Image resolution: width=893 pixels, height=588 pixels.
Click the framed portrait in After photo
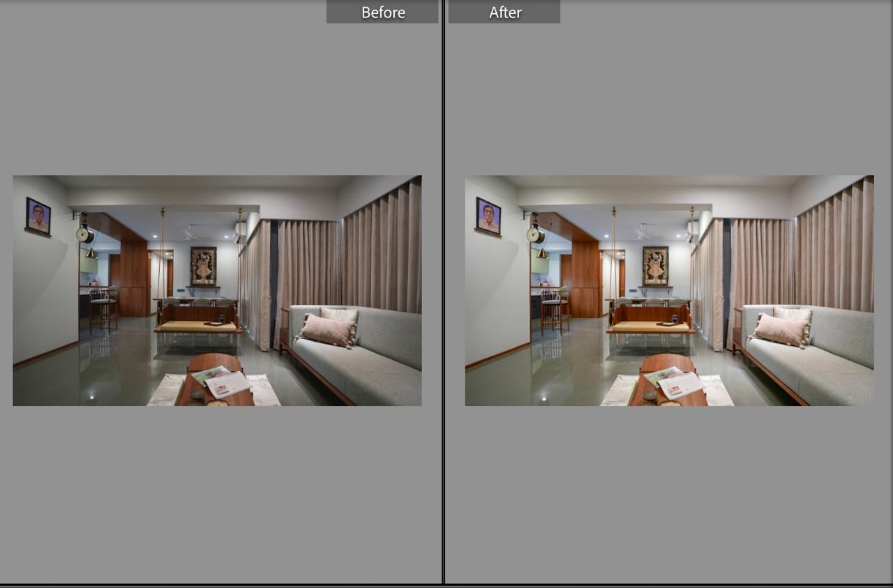click(x=489, y=217)
